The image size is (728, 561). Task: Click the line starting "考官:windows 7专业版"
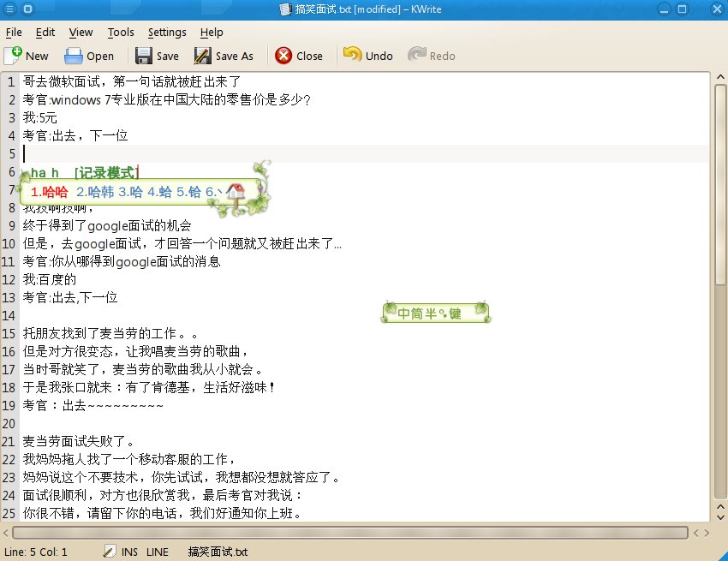[x=167, y=100]
